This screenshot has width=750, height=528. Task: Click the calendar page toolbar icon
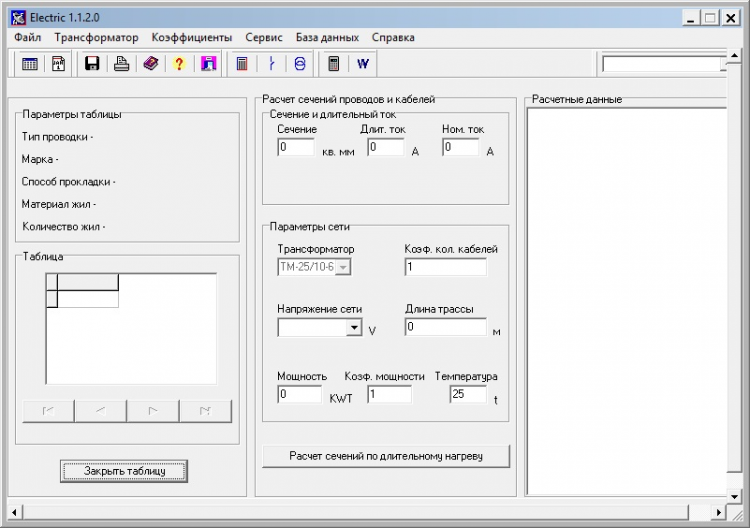point(59,64)
